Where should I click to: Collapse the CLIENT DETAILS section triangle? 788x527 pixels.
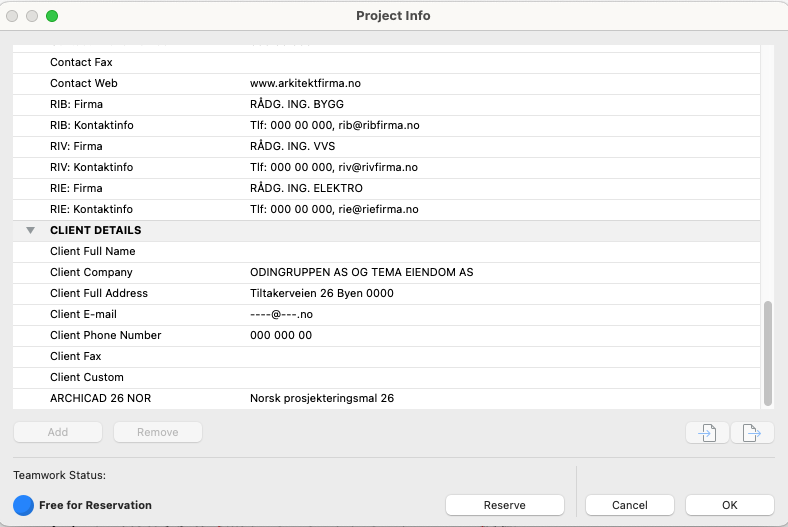pyautogui.click(x=31, y=230)
